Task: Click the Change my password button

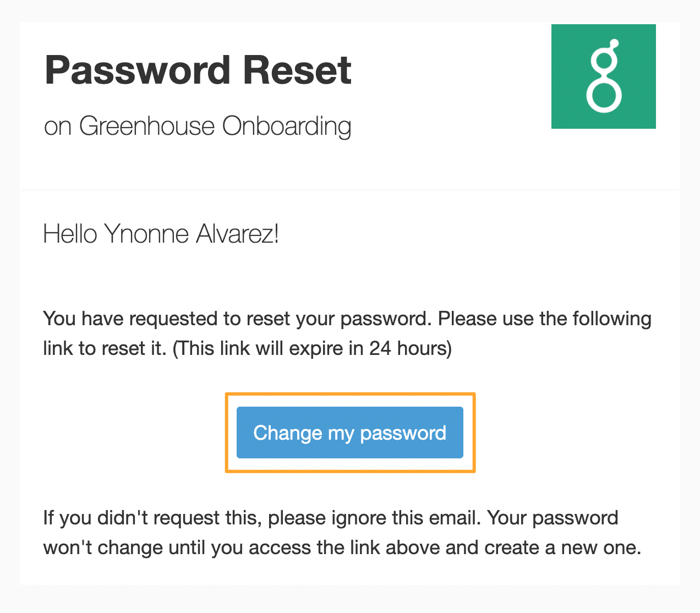Action: (350, 433)
